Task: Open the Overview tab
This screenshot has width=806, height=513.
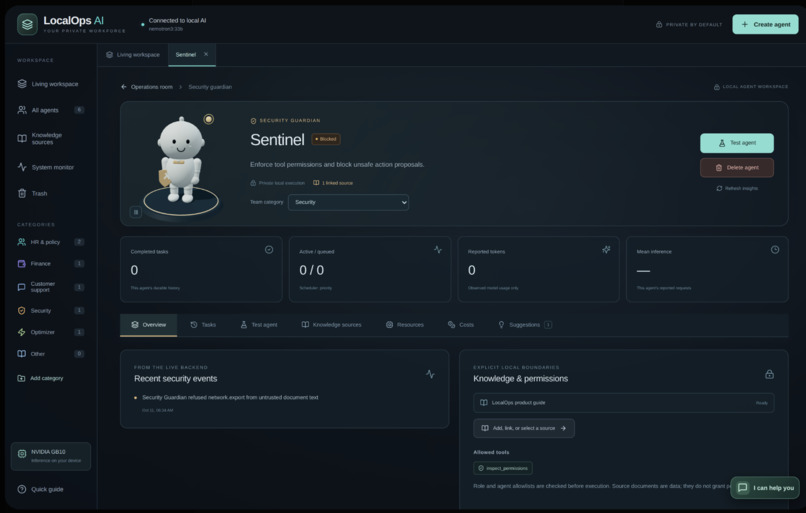Action: point(149,325)
